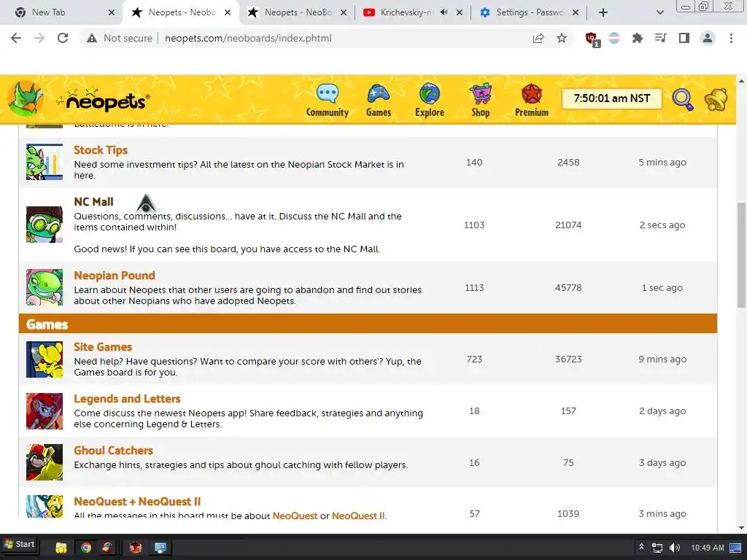Mute the Krichevskiy tab audio icon

click(444, 12)
